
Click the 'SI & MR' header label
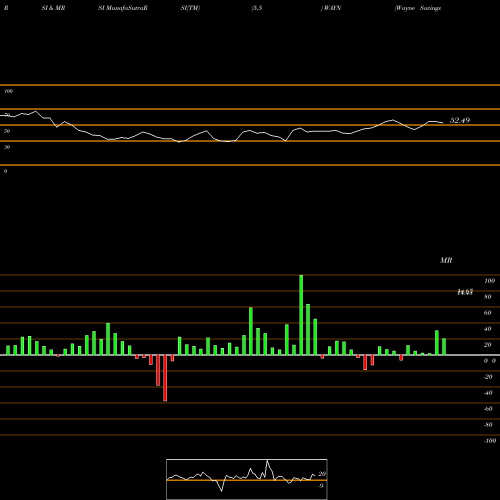[53, 8]
